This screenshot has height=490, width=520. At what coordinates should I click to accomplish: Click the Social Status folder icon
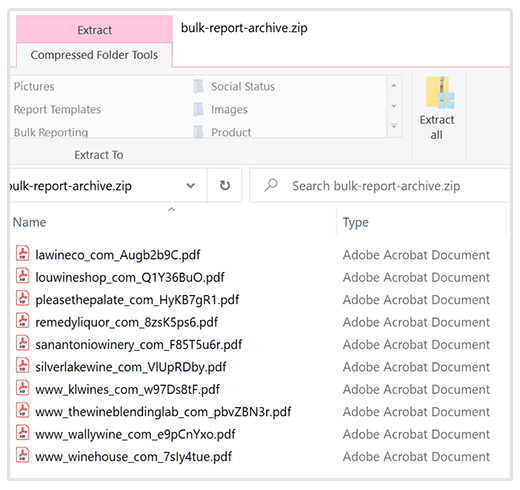(198, 87)
